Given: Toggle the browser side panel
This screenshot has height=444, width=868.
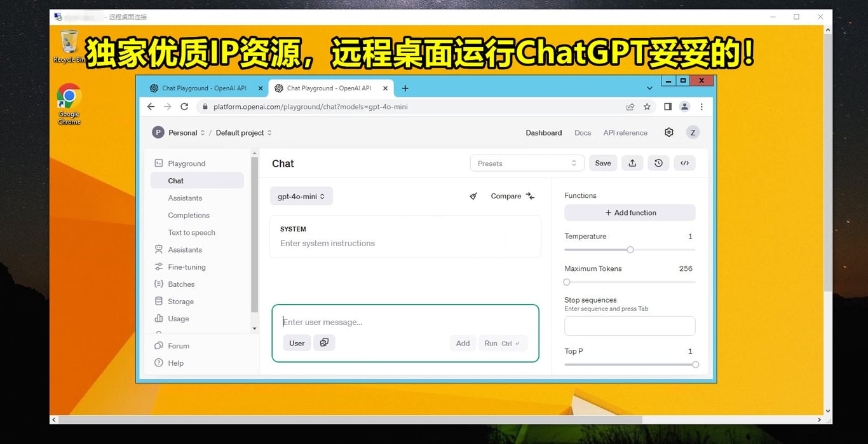Looking at the screenshot, I should click(668, 107).
